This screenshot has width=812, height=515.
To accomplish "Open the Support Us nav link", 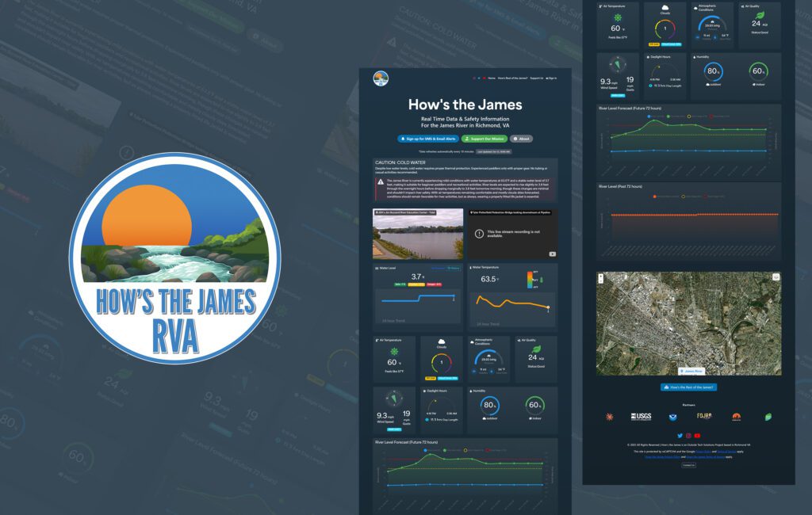I will coord(537,78).
